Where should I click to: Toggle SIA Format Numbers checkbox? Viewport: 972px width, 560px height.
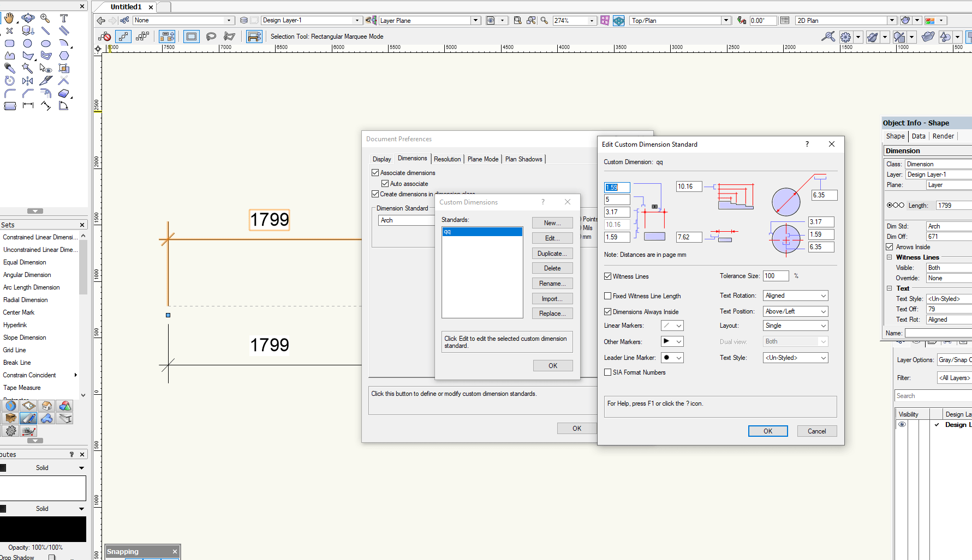608,372
